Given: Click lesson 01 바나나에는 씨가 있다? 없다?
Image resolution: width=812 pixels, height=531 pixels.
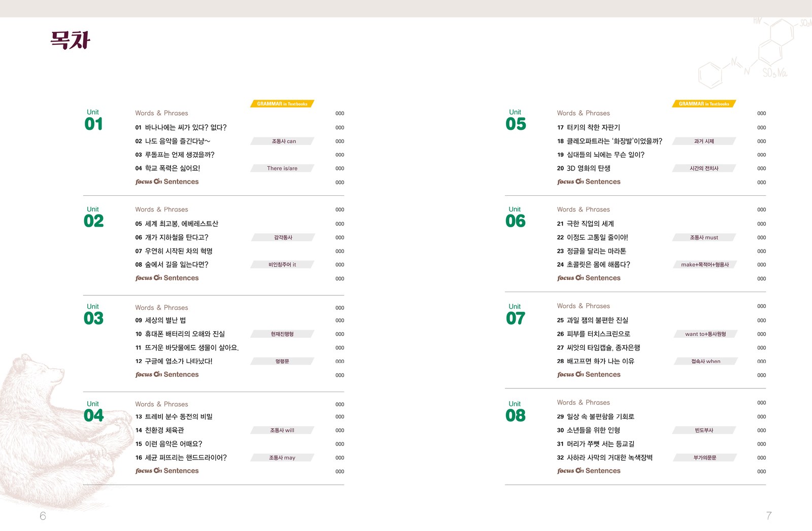Looking at the screenshot, I should tap(181, 127).
